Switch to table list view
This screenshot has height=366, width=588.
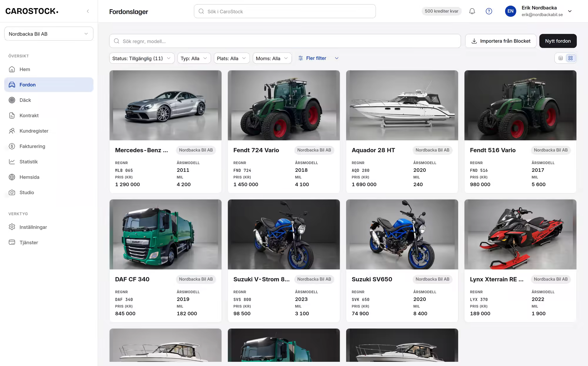tap(561, 58)
